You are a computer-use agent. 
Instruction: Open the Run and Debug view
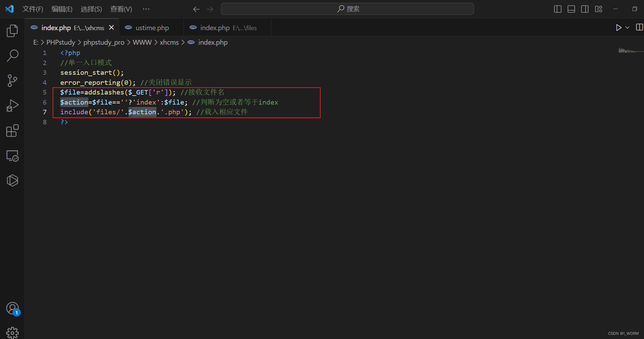[12, 106]
